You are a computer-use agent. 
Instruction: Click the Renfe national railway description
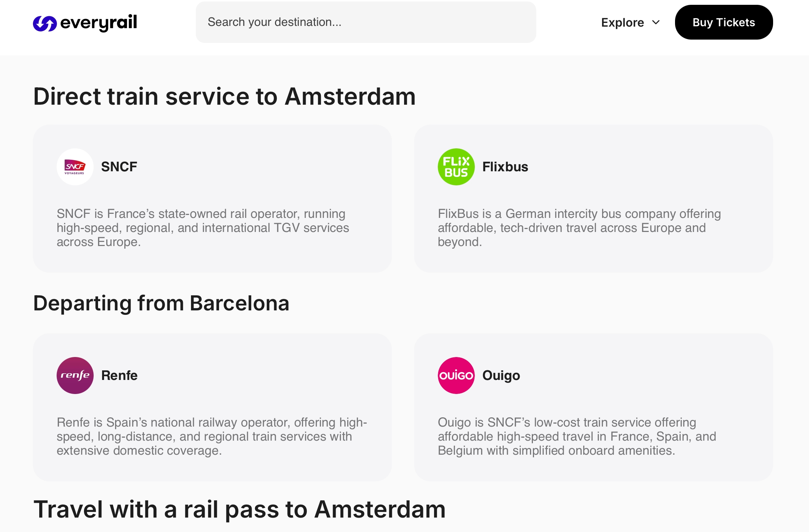pos(212,436)
